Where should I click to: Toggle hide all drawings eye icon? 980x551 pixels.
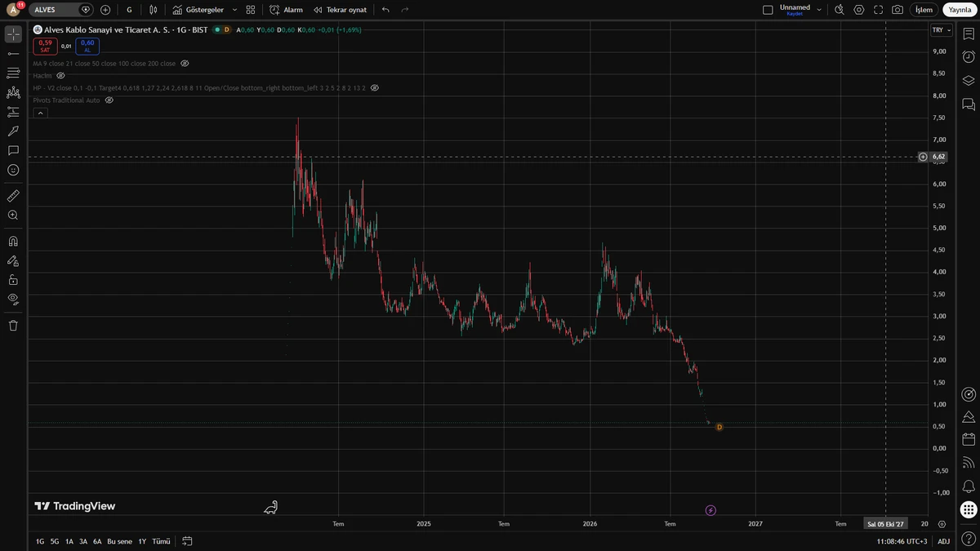pos(13,299)
